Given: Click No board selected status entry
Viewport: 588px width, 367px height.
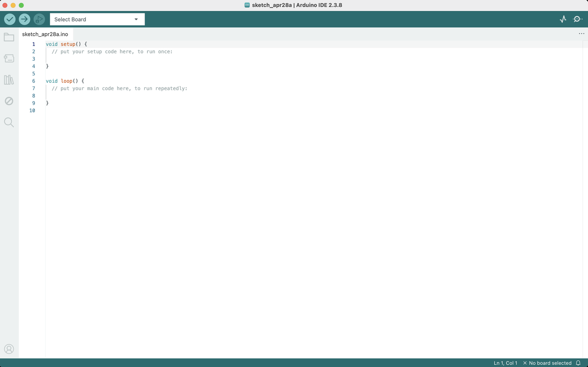Looking at the screenshot, I should click(547, 363).
